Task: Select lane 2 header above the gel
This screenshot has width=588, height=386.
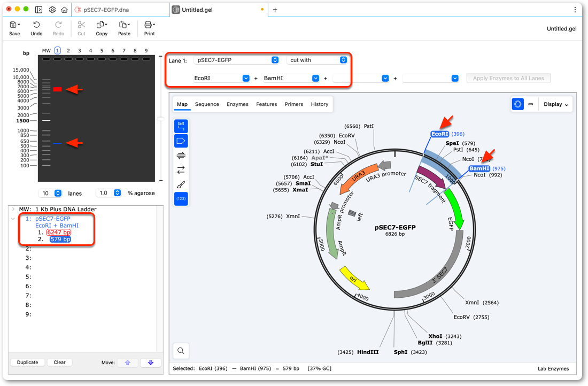Action: pos(68,51)
